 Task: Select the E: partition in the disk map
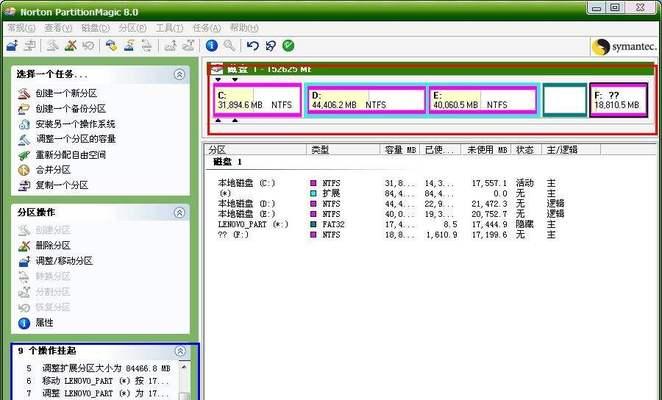click(483, 100)
